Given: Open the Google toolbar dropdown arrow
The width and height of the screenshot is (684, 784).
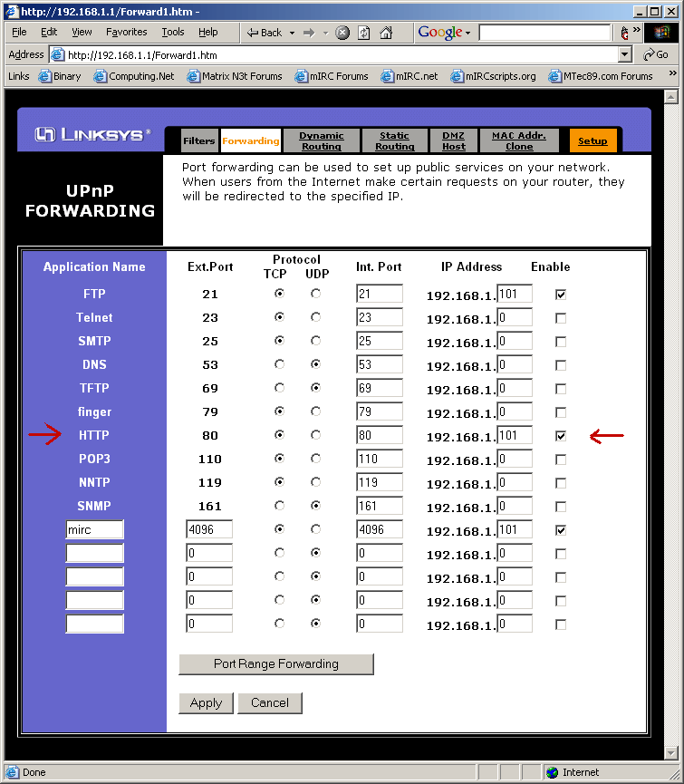Looking at the screenshot, I should tap(468, 33).
